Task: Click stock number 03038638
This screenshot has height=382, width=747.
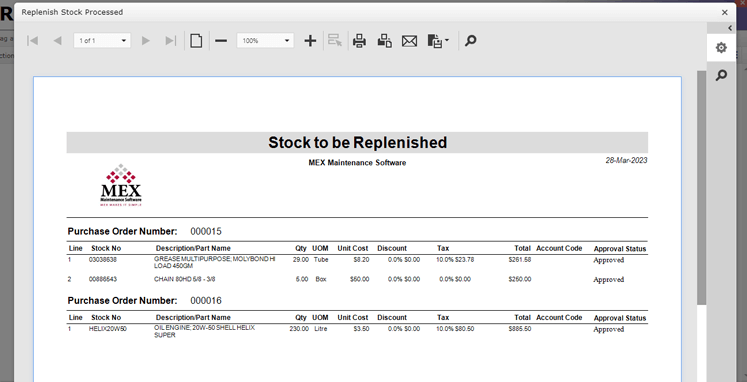Action: pos(103,260)
